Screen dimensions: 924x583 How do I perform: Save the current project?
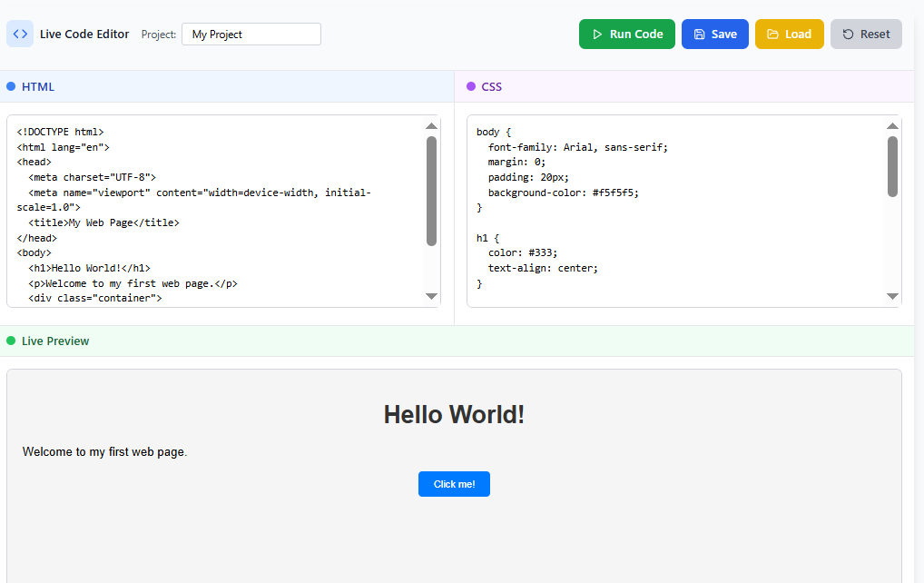[714, 34]
